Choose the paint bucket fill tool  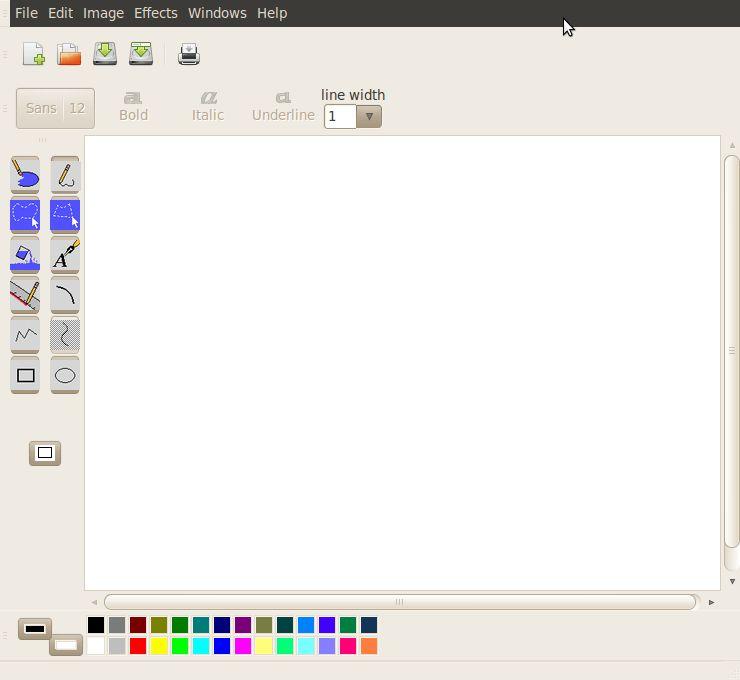[x=25, y=255]
